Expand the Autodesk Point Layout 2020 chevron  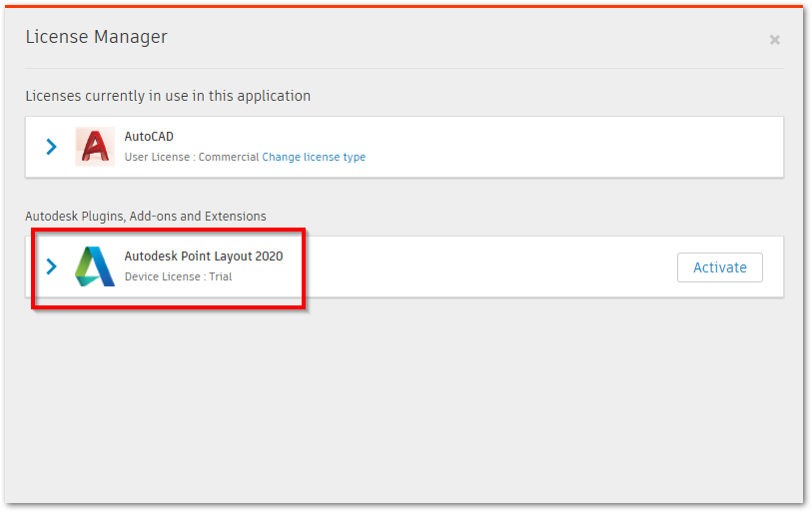coord(51,266)
